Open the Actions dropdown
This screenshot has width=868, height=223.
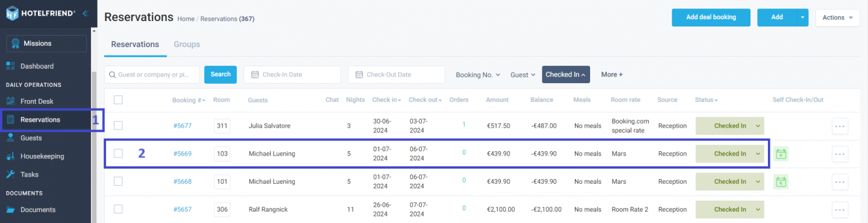[837, 17]
